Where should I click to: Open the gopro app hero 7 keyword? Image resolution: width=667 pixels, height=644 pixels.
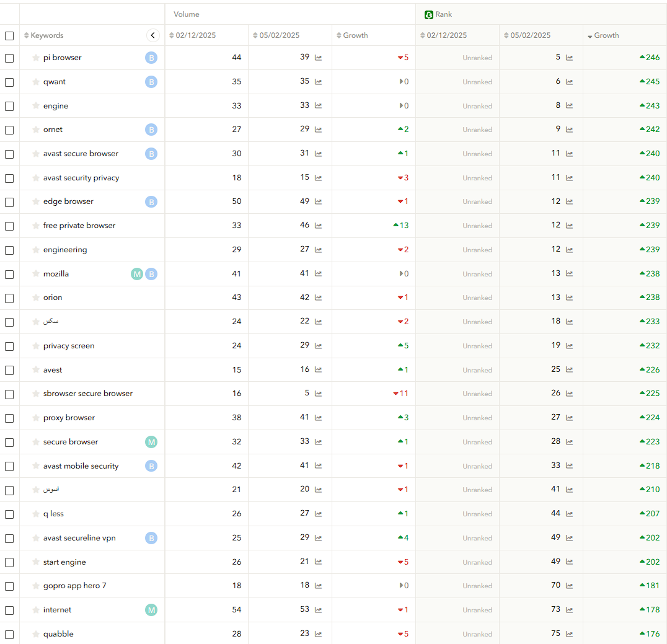coord(74,586)
